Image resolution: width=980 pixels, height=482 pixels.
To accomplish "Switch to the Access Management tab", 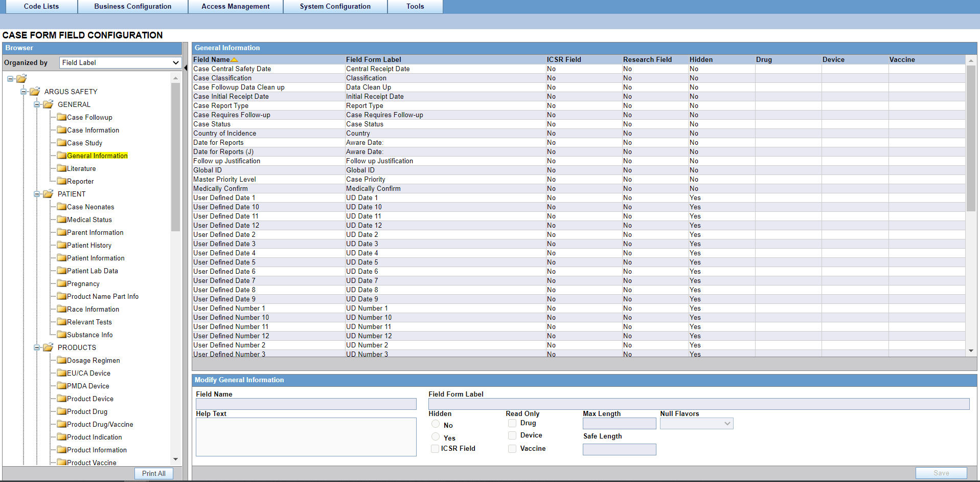I will pos(236,6).
